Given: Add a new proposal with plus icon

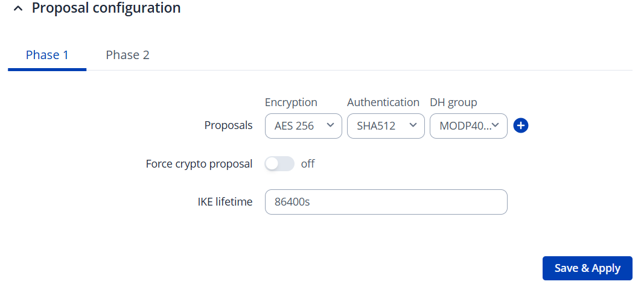Looking at the screenshot, I should [x=521, y=126].
